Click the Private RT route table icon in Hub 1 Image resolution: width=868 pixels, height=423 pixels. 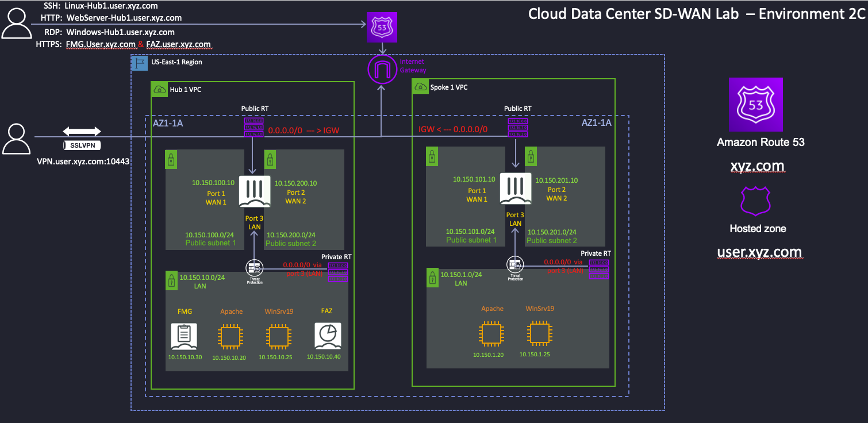[x=337, y=272]
